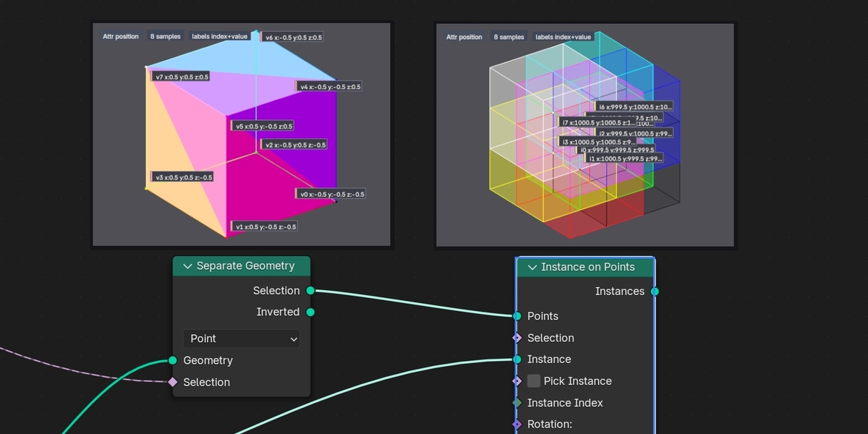Click the Rotation input socket
This screenshot has width=868, height=434.
[x=517, y=425]
